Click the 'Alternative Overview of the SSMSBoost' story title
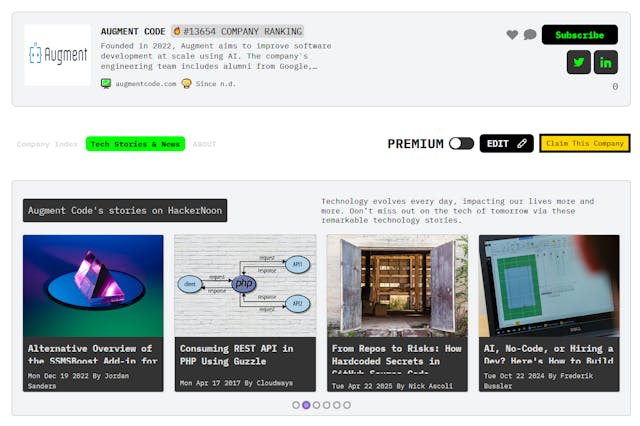The height and width of the screenshot is (426, 640). point(93,354)
